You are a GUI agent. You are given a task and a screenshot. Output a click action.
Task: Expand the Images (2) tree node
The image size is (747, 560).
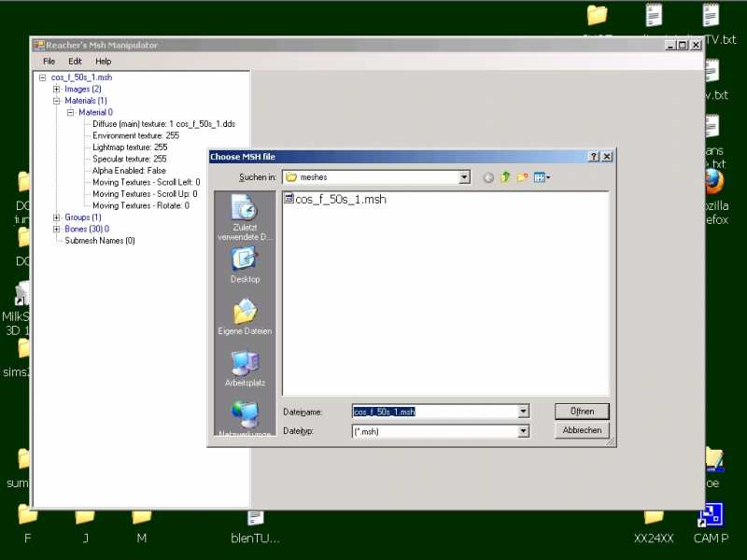point(56,90)
